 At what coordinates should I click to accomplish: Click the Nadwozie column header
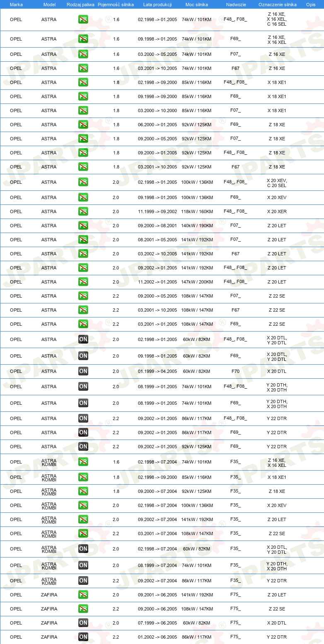coord(236,4)
